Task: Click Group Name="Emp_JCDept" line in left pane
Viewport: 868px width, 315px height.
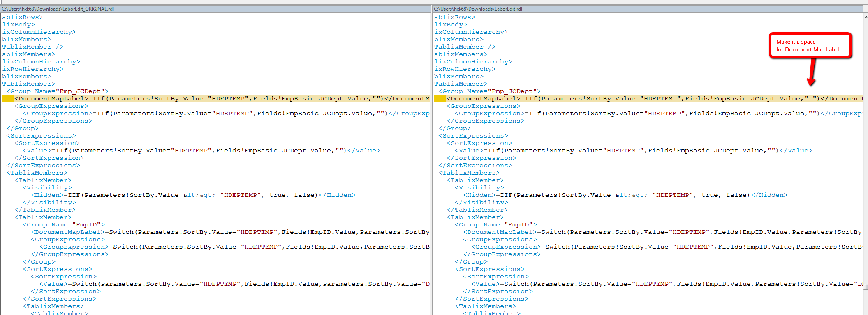Action: (58, 91)
